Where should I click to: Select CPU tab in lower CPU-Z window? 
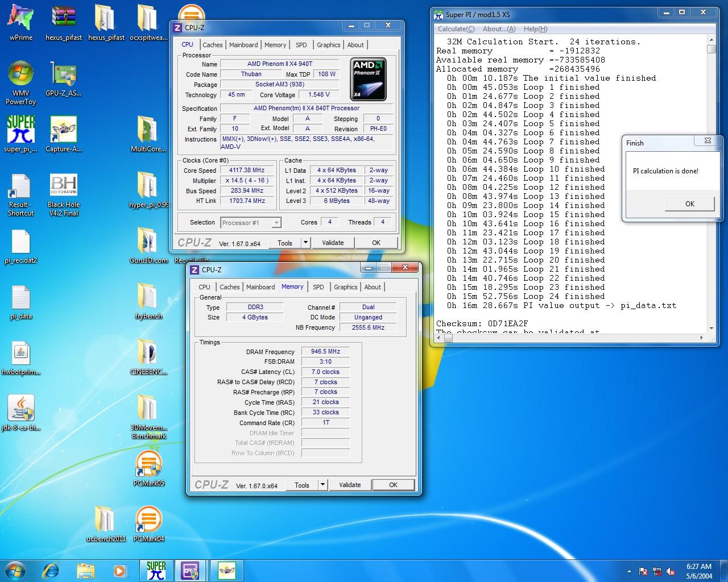click(x=205, y=287)
